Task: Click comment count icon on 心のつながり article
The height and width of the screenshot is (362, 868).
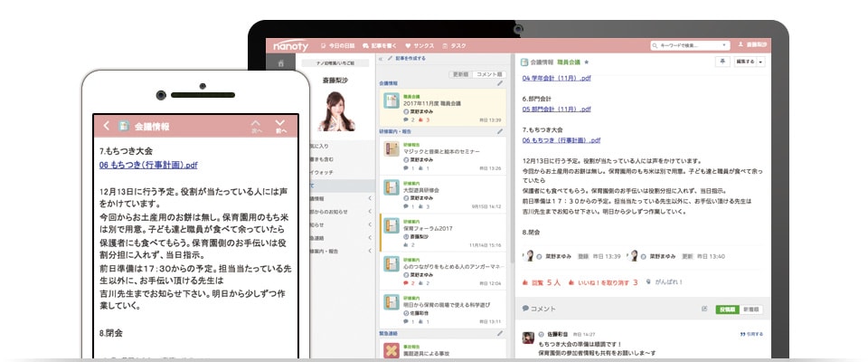Action: click(x=406, y=283)
